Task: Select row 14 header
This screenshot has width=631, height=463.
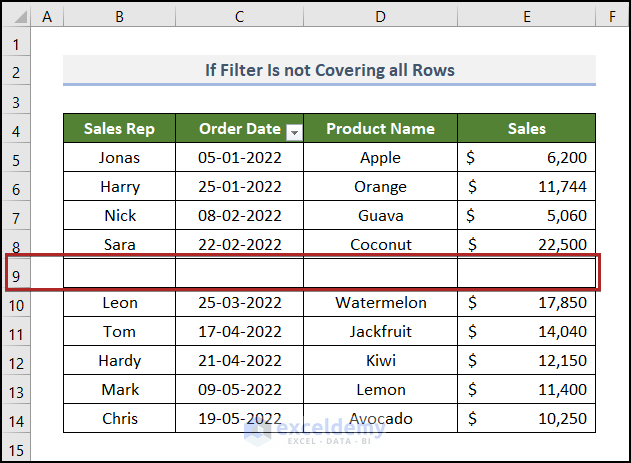Action: tap(17, 419)
